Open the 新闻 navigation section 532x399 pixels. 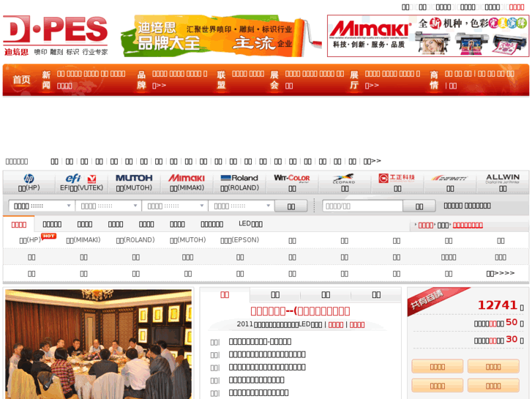(x=46, y=80)
